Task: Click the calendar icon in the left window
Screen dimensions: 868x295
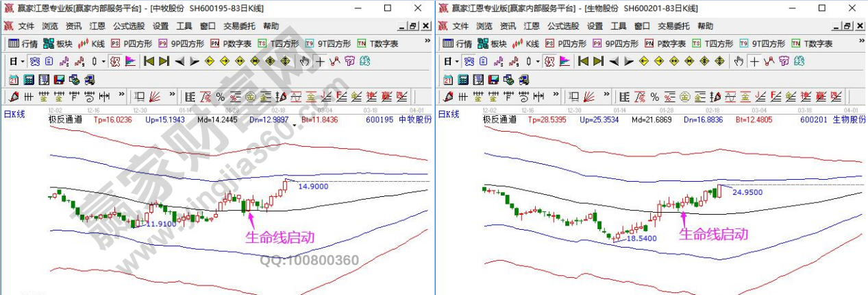Action: click(x=14, y=79)
